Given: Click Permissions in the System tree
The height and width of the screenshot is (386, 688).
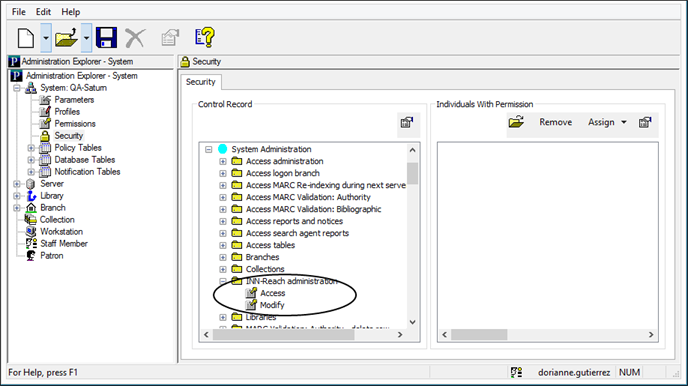Looking at the screenshot, I should (x=75, y=124).
